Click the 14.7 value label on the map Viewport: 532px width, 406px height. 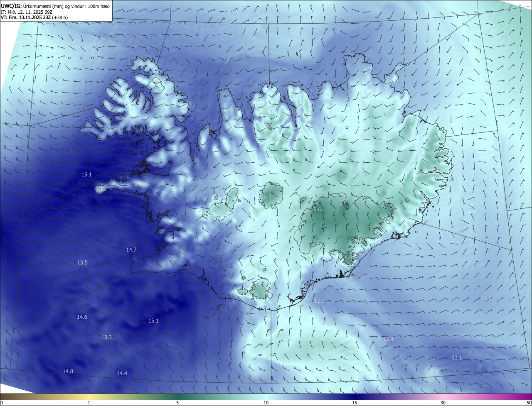(x=131, y=249)
